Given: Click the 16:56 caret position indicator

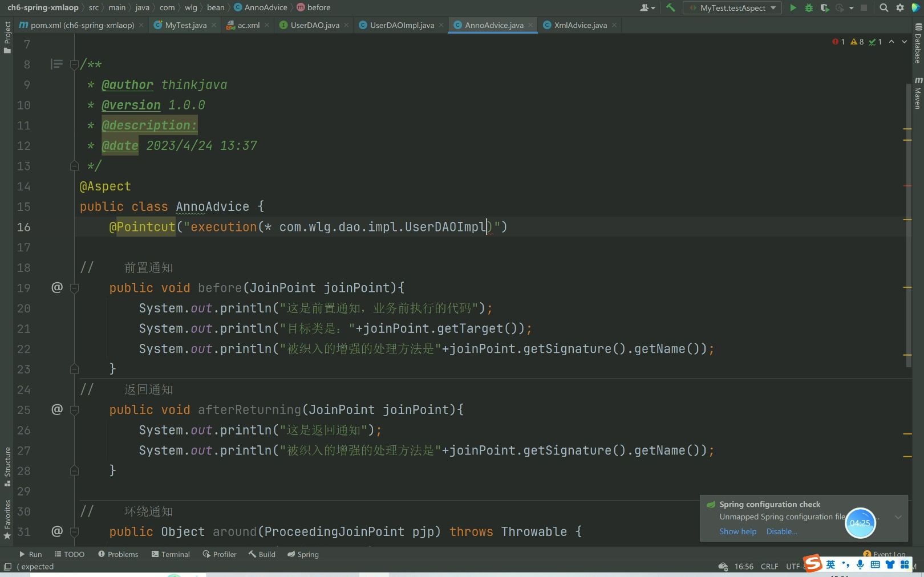Looking at the screenshot, I should (744, 567).
